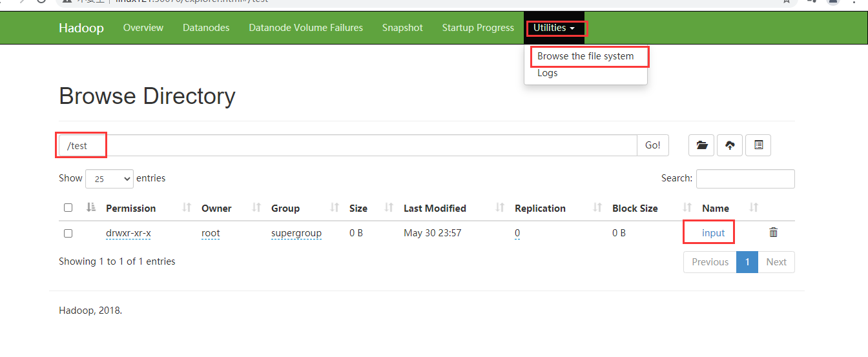
Task: Click the May 30 23:57 date cell
Action: tap(433, 233)
